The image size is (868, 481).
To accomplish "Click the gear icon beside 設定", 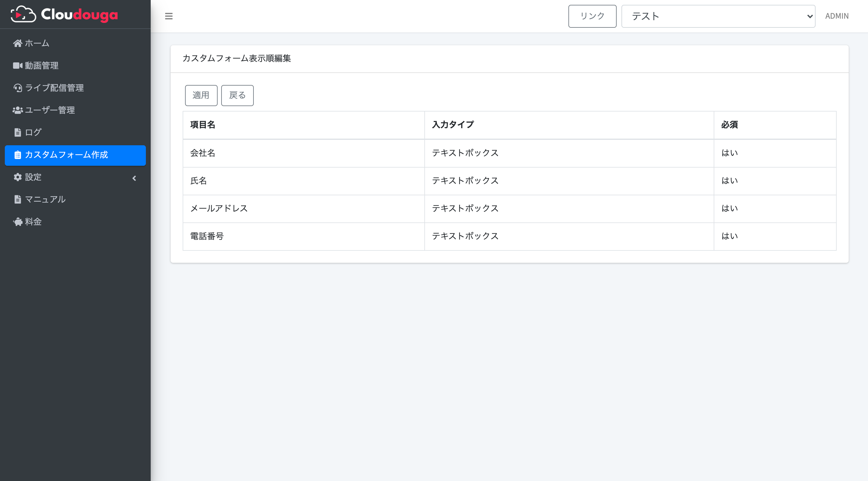I will click(17, 177).
